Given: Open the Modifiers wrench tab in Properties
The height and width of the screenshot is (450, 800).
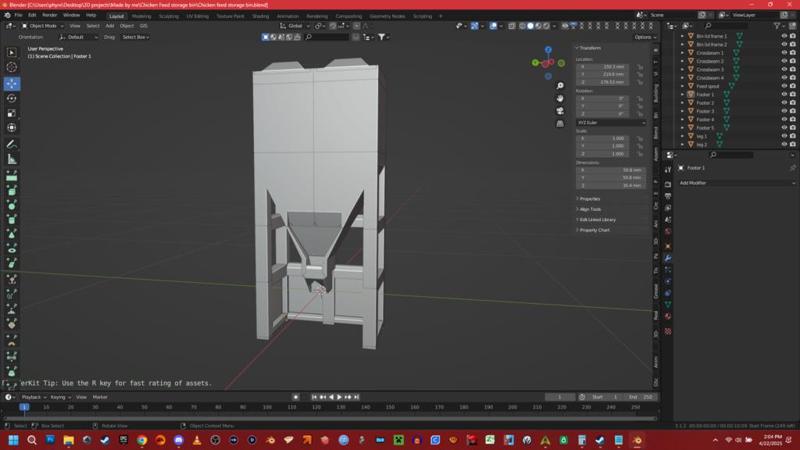Looking at the screenshot, I should click(x=667, y=258).
